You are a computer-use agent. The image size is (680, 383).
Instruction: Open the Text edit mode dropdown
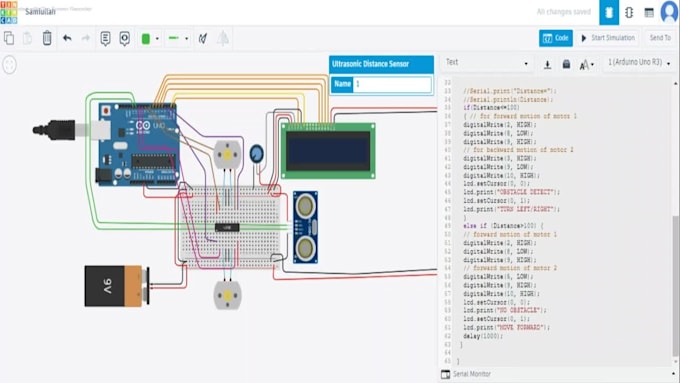pos(487,63)
